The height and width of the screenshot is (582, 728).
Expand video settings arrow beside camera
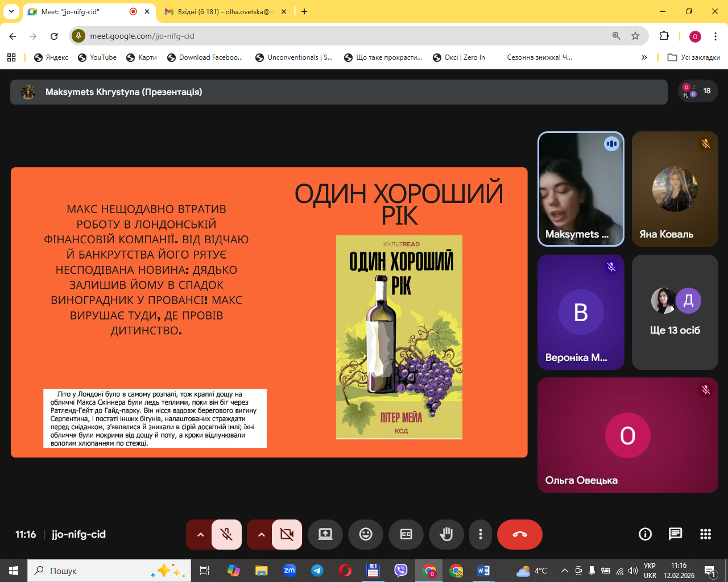[261, 534]
